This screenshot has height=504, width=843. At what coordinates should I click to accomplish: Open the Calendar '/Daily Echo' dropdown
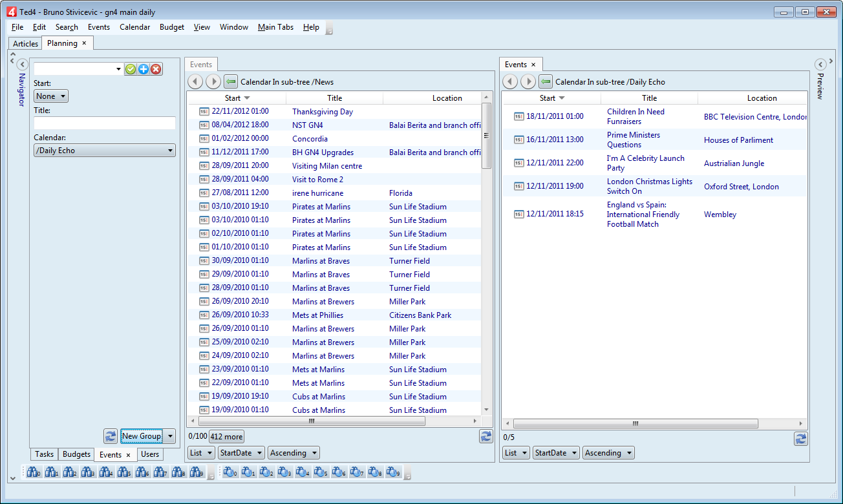[x=105, y=151]
